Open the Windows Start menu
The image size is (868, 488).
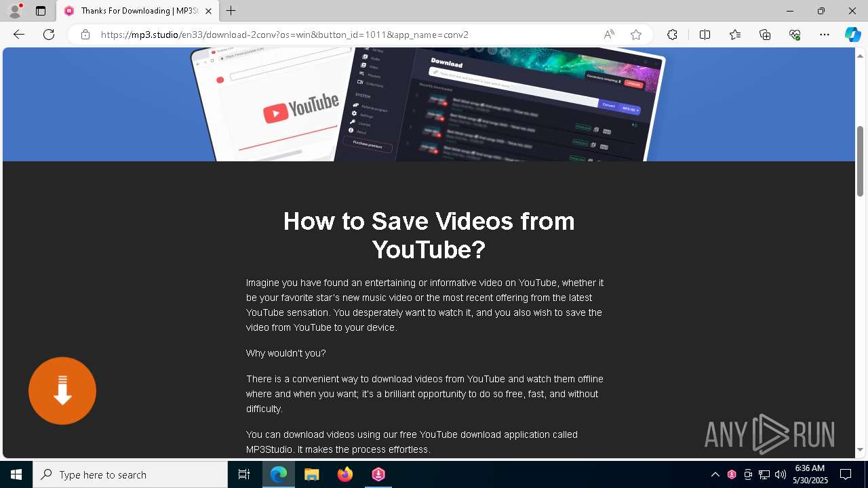point(16,474)
